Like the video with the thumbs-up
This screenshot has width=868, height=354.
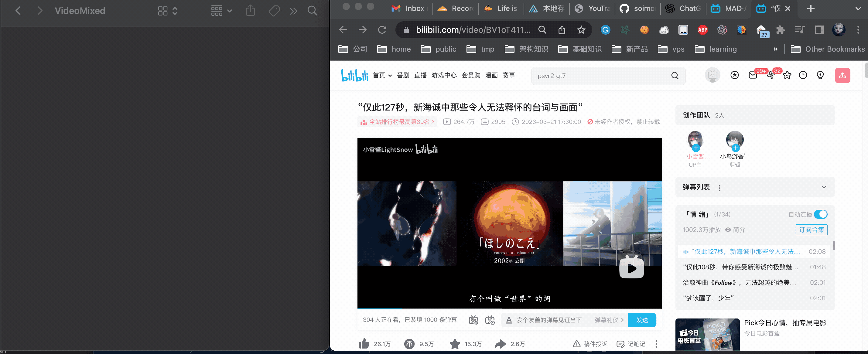(364, 344)
